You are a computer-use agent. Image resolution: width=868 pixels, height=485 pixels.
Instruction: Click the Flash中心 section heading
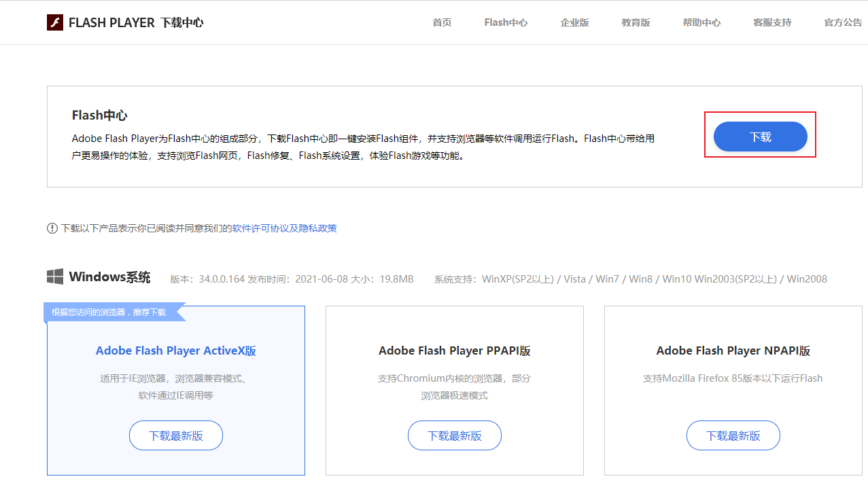pos(100,115)
